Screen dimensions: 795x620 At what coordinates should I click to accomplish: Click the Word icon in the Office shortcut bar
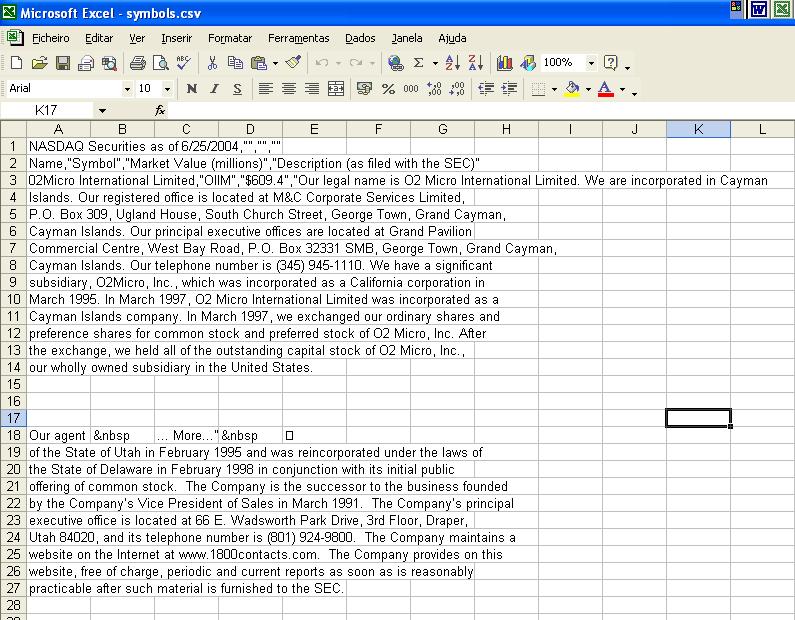[758, 9]
